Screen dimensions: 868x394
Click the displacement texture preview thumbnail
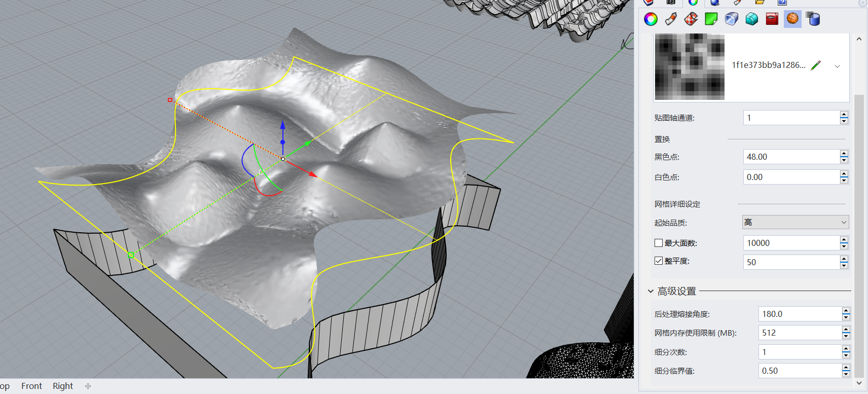(x=690, y=66)
